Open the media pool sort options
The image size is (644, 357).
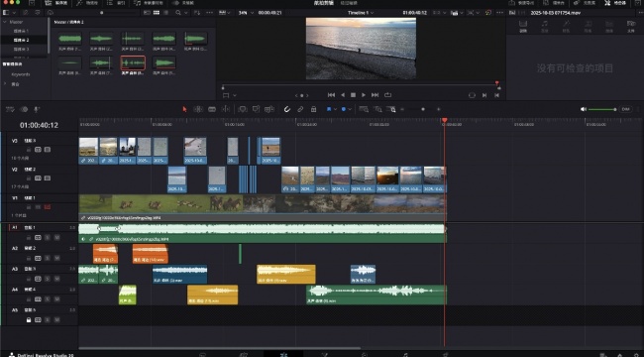coord(197,13)
